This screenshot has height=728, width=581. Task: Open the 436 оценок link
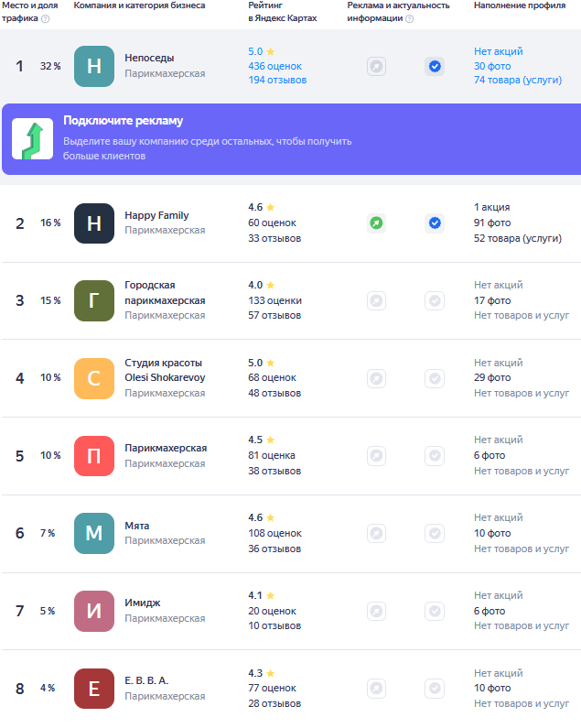tap(274, 66)
